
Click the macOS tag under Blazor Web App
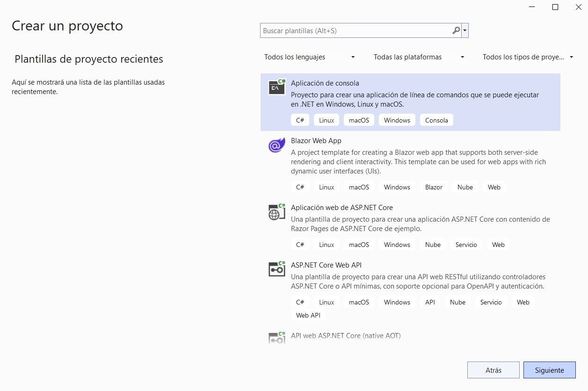click(x=358, y=187)
